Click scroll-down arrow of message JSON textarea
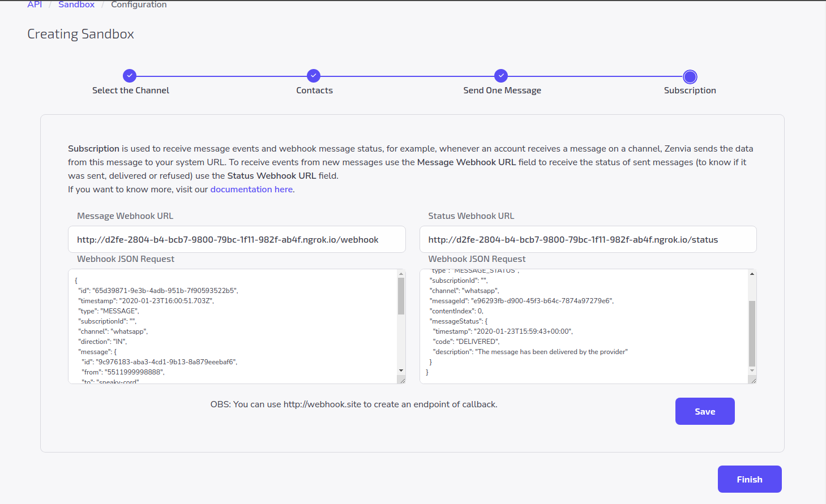This screenshot has height=504, width=826. (401, 371)
